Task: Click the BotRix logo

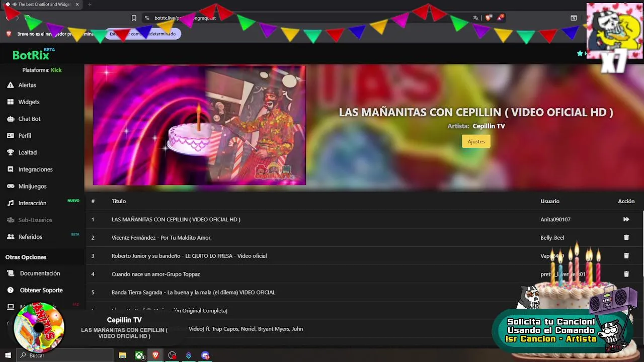Action: (31, 55)
